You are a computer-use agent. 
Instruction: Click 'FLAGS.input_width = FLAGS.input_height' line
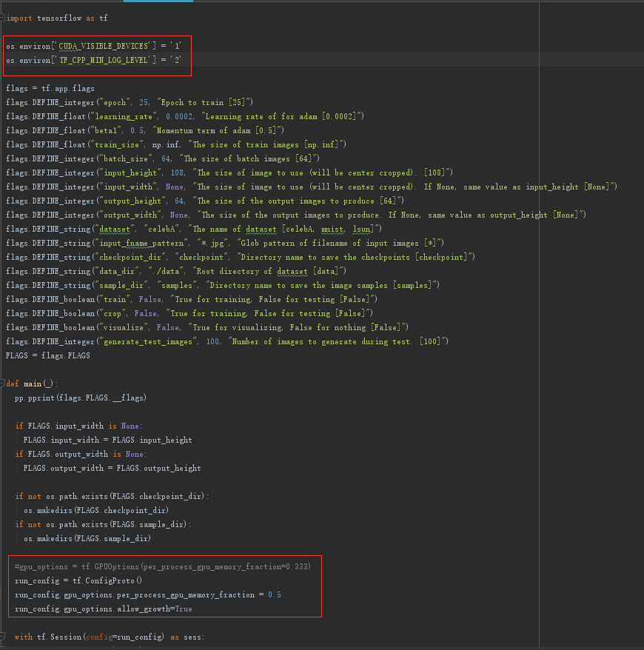coord(108,440)
